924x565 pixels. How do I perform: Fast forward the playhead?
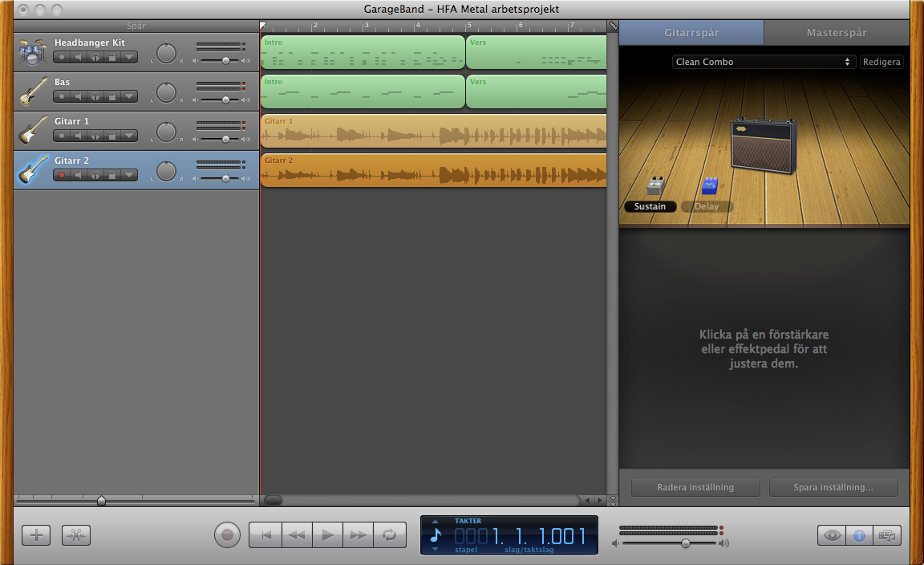(359, 535)
